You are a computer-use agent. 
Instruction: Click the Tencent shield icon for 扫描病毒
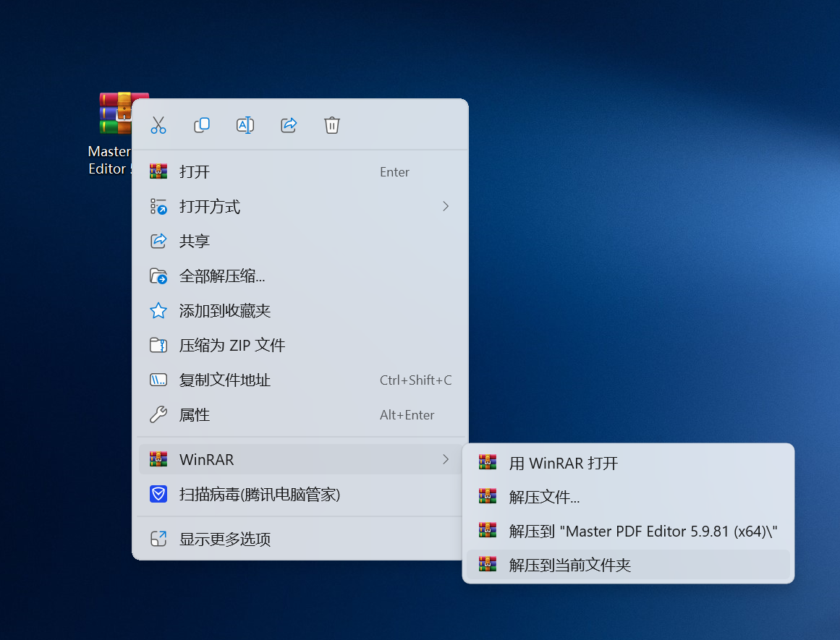click(x=158, y=495)
